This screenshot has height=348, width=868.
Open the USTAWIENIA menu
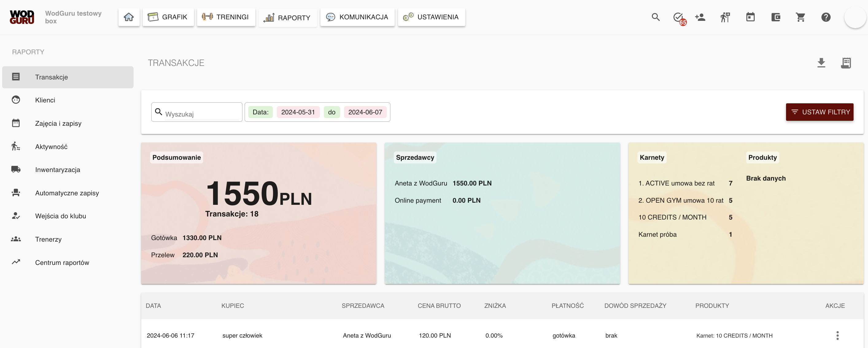pyautogui.click(x=431, y=17)
